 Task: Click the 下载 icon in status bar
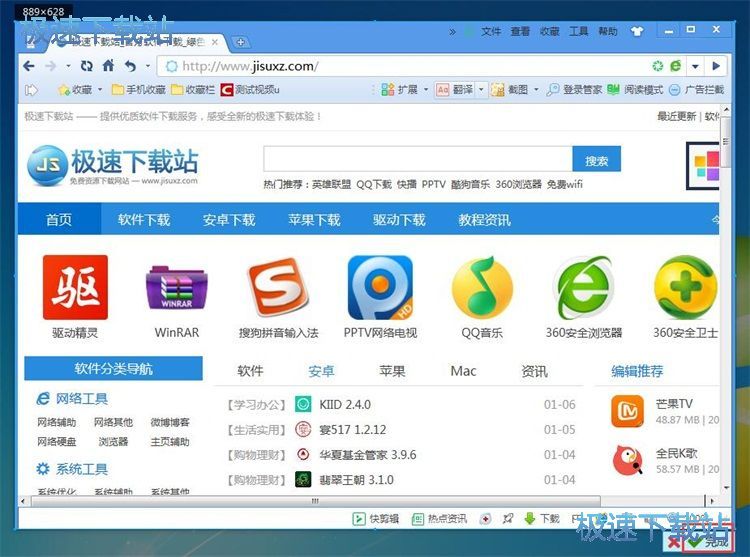[x=531, y=519]
